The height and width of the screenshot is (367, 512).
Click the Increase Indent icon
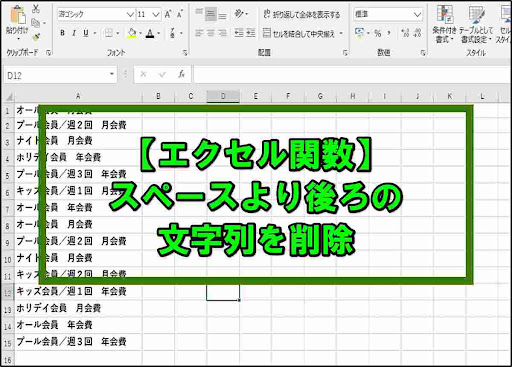pos(250,33)
